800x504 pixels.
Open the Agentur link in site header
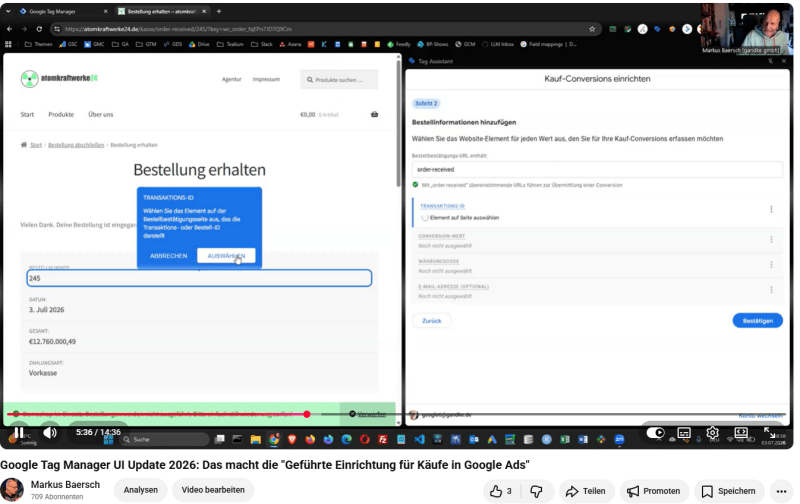click(231, 79)
